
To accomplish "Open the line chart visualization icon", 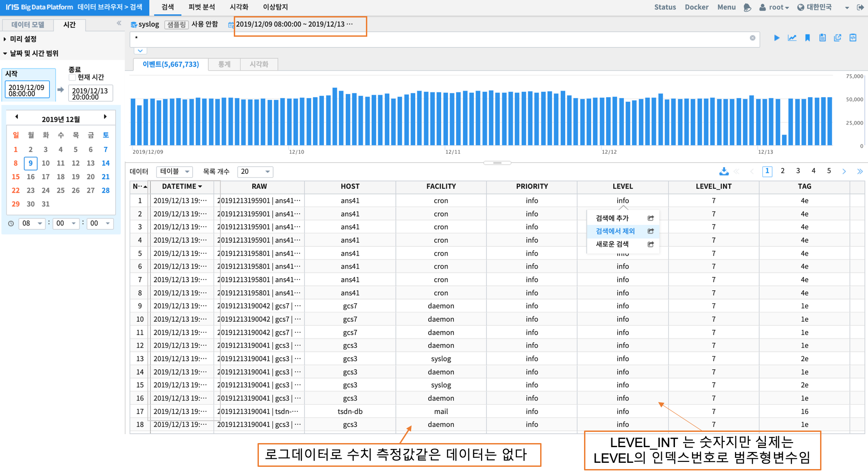I will [x=792, y=38].
